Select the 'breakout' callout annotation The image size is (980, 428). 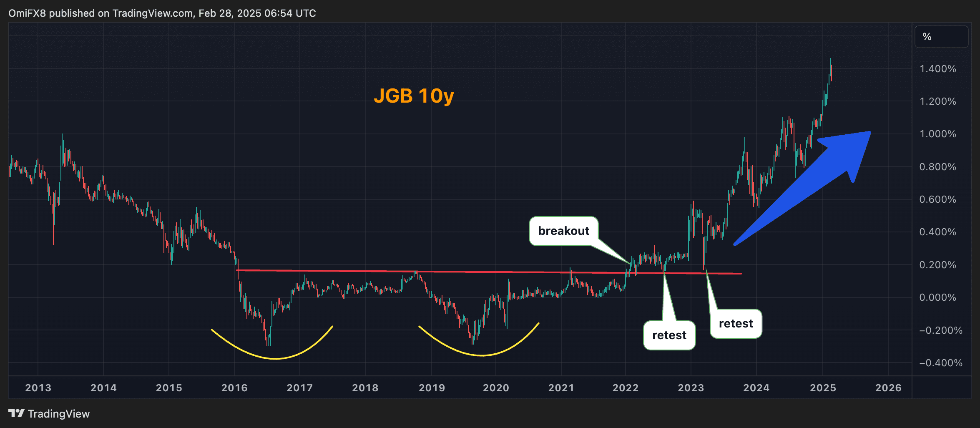(x=564, y=231)
